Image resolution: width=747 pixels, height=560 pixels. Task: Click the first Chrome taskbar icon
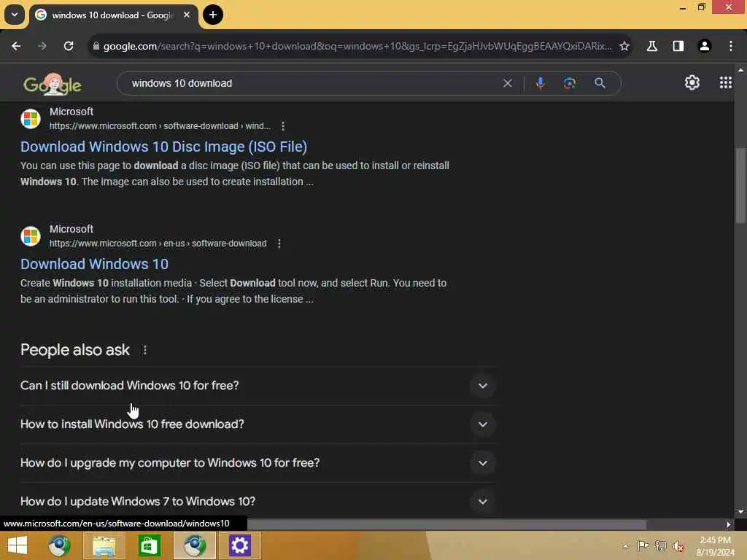click(x=60, y=545)
